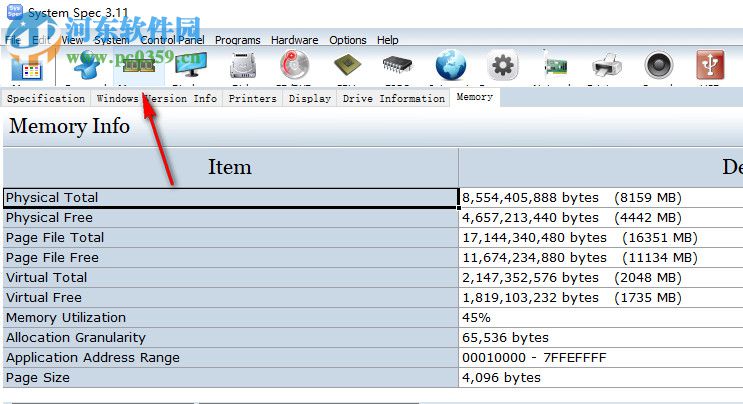Open the Hardware menu
This screenshot has width=743, height=404.
coord(294,40)
